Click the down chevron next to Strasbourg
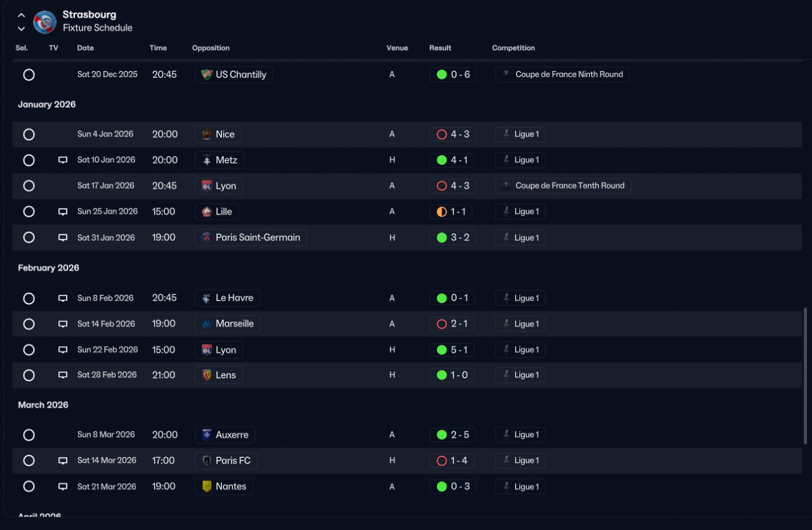The height and width of the screenshot is (530, 812). tap(22, 29)
